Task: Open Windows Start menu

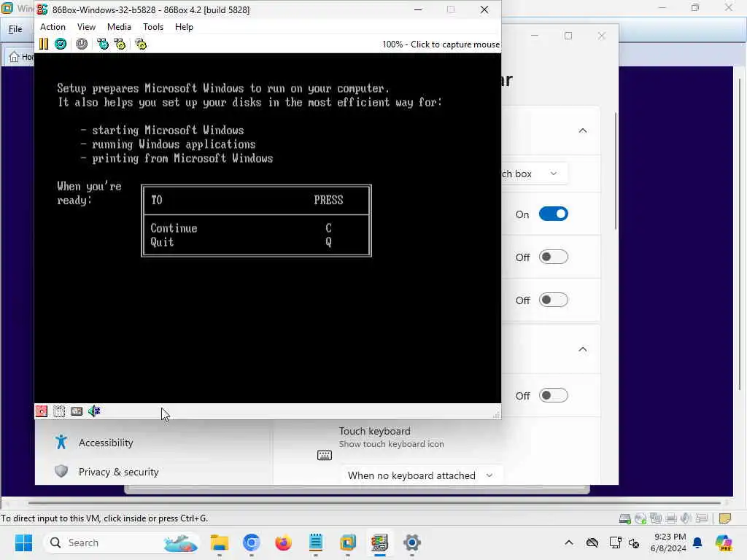Action: [23, 542]
